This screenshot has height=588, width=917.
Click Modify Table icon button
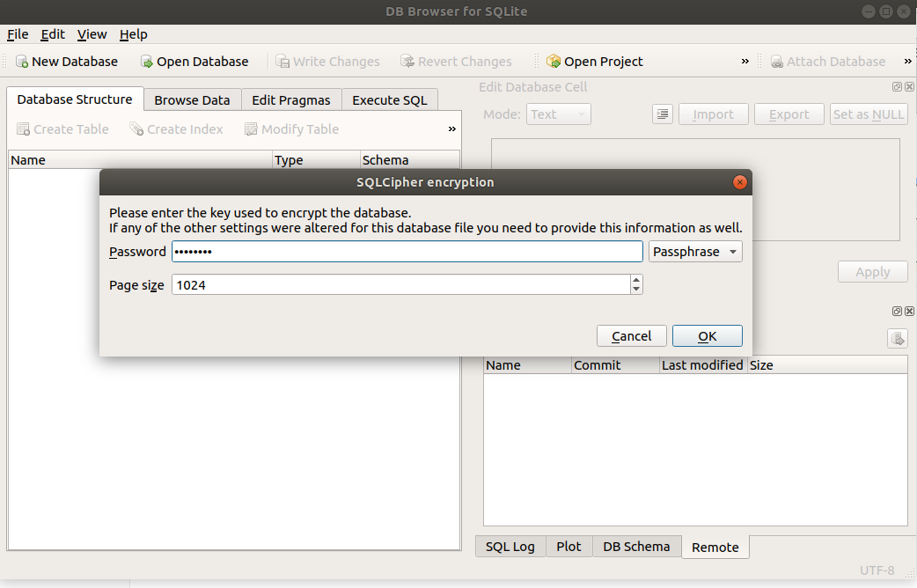[291, 129]
